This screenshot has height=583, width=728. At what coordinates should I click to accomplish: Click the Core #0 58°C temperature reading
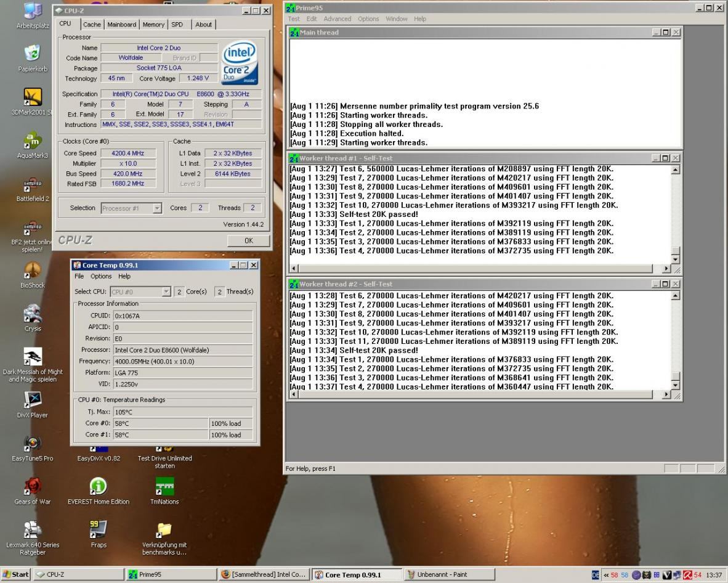161,423
